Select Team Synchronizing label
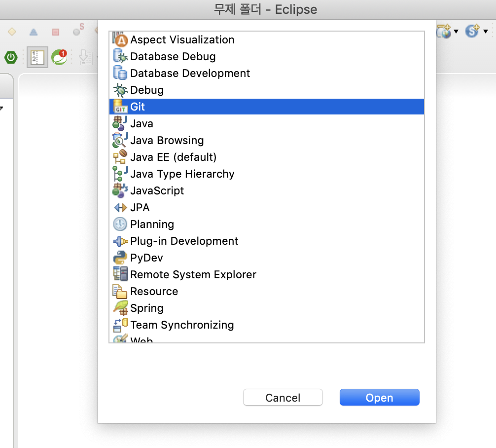This screenshot has height=448, width=496. tap(182, 325)
